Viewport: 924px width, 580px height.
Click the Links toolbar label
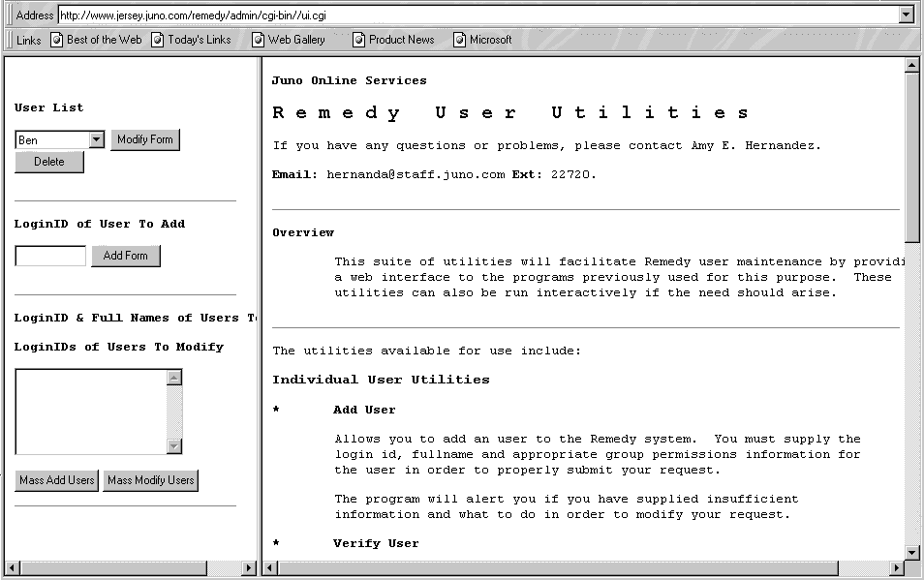pyautogui.click(x=28, y=40)
